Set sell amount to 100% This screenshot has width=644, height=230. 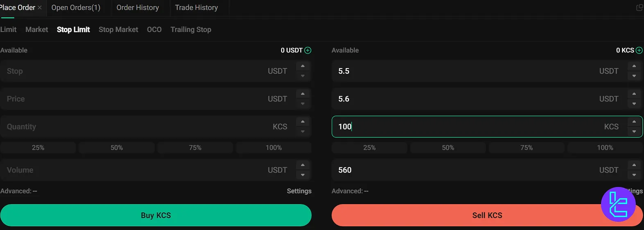pyautogui.click(x=605, y=148)
